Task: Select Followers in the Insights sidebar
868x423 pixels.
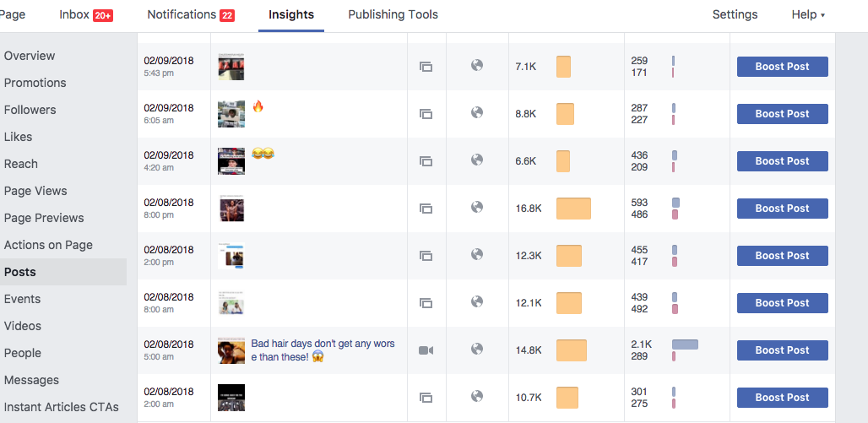Action: coord(30,110)
